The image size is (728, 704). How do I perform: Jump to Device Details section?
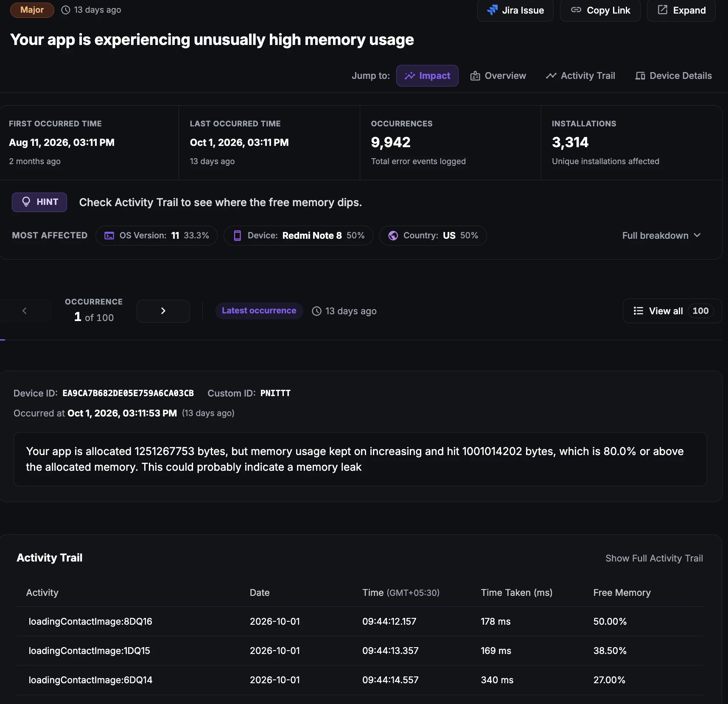(673, 75)
